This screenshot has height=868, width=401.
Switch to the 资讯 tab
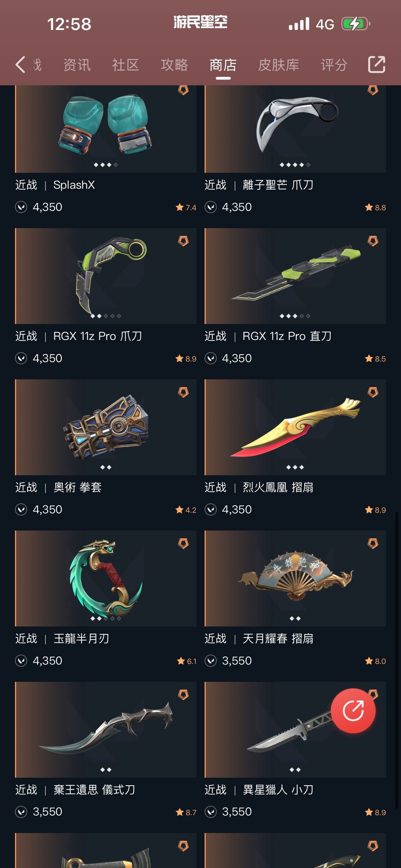pyautogui.click(x=77, y=65)
